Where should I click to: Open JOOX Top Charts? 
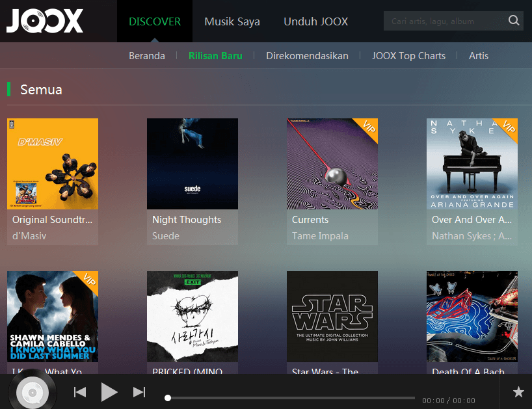coord(408,56)
